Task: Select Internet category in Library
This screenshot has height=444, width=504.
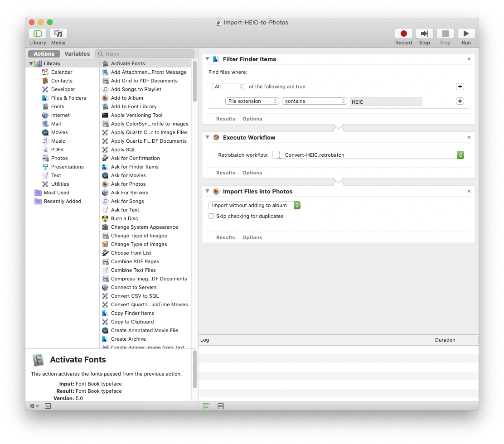Action: (60, 115)
